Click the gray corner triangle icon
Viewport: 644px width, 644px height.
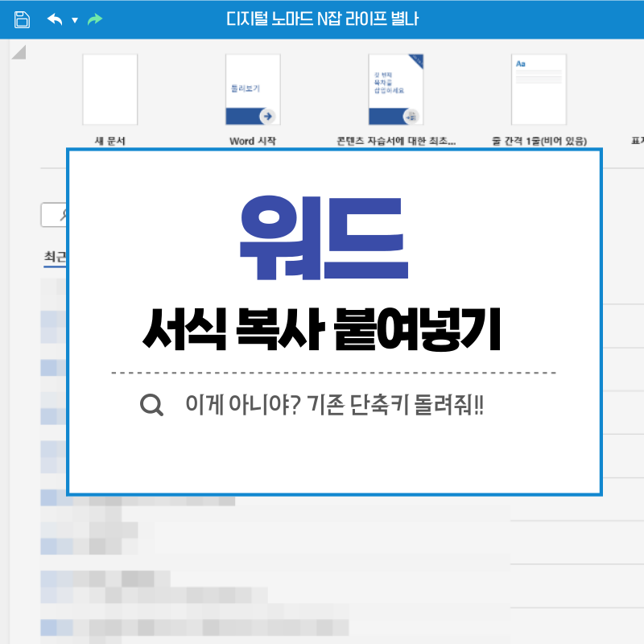pos(19,52)
